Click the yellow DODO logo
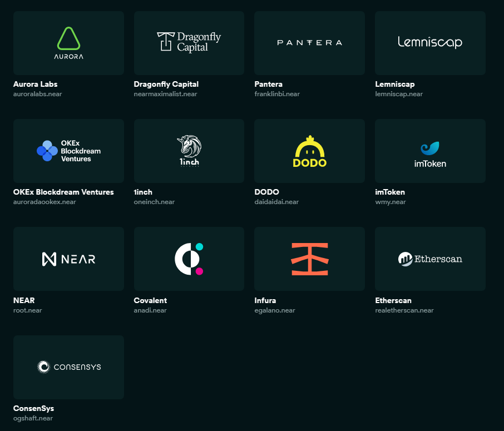504x431 pixels. point(309,151)
